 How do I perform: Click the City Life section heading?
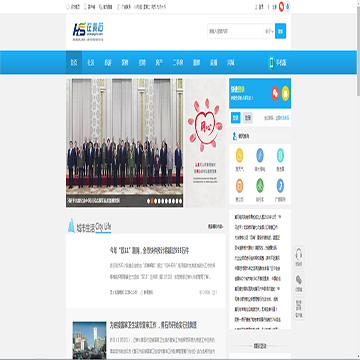click(94, 228)
